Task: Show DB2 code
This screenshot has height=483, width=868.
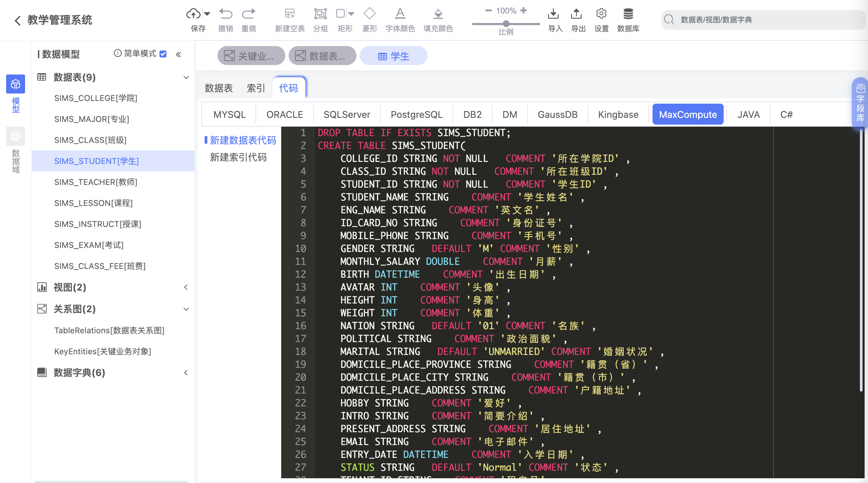Action: point(472,114)
